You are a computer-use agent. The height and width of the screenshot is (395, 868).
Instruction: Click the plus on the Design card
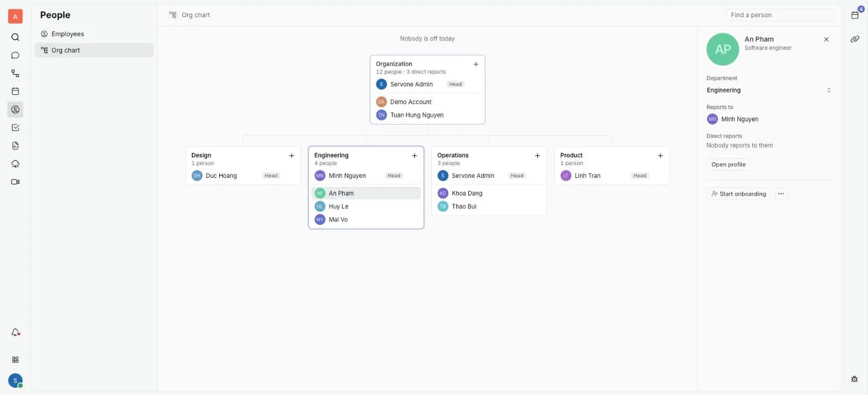292,156
